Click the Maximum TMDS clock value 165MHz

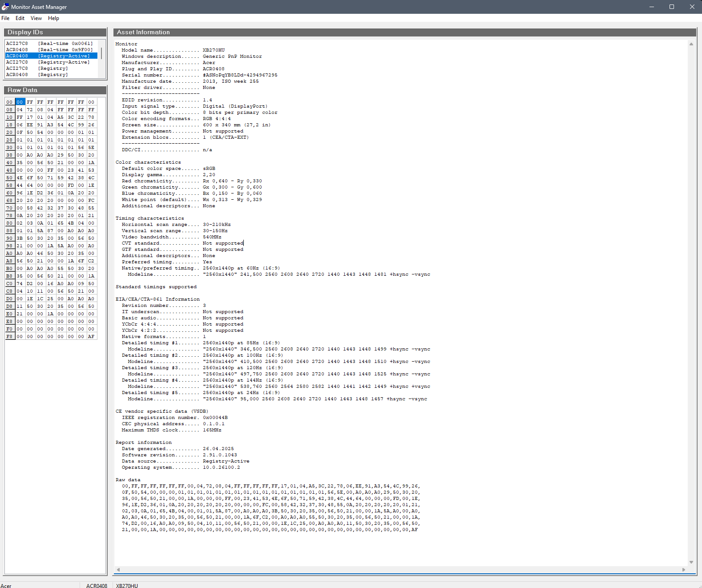212,430
